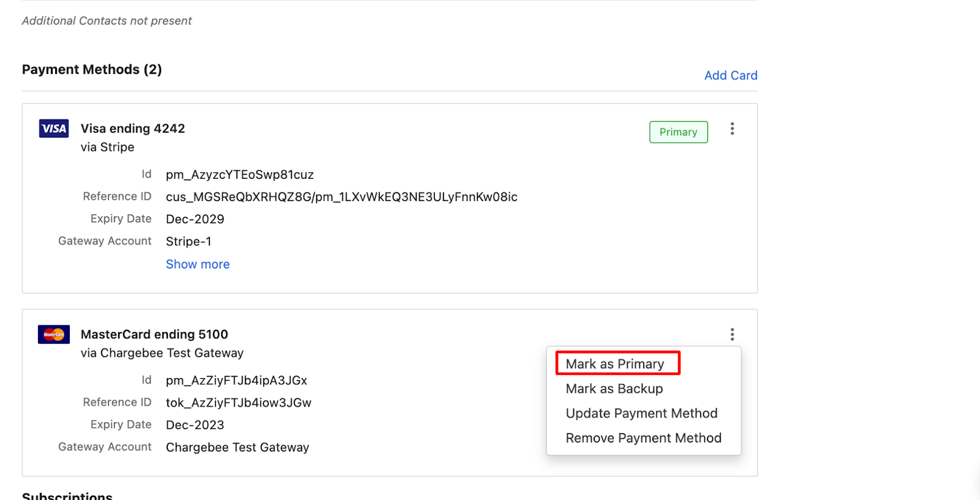Choose Remove Payment Method option
The height and width of the screenshot is (500, 980).
(643, 438)
